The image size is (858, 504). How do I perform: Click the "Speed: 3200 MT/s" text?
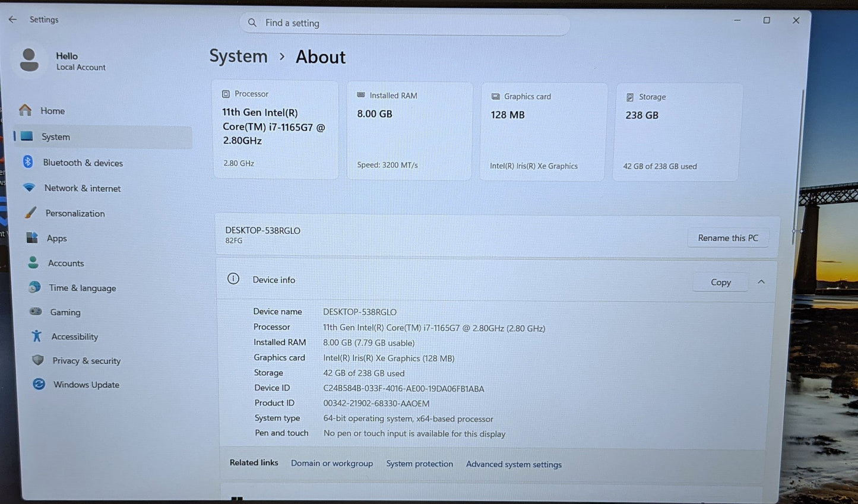(387, 165)
